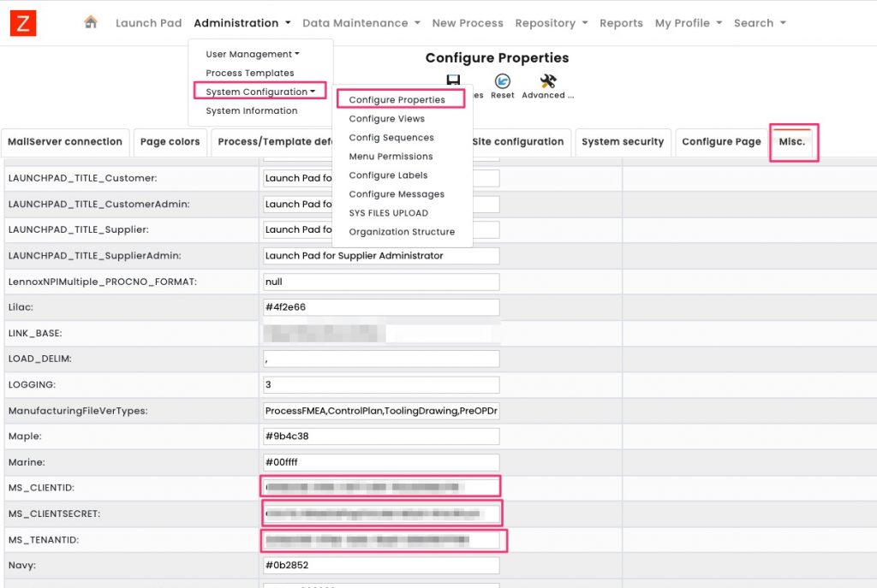Open the Administration dropdown menu

(x=242, y=23)
